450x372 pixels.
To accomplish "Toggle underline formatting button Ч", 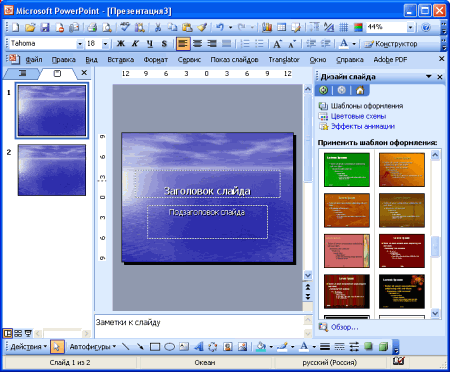I will pyautogui.click(x=150, y=44).
